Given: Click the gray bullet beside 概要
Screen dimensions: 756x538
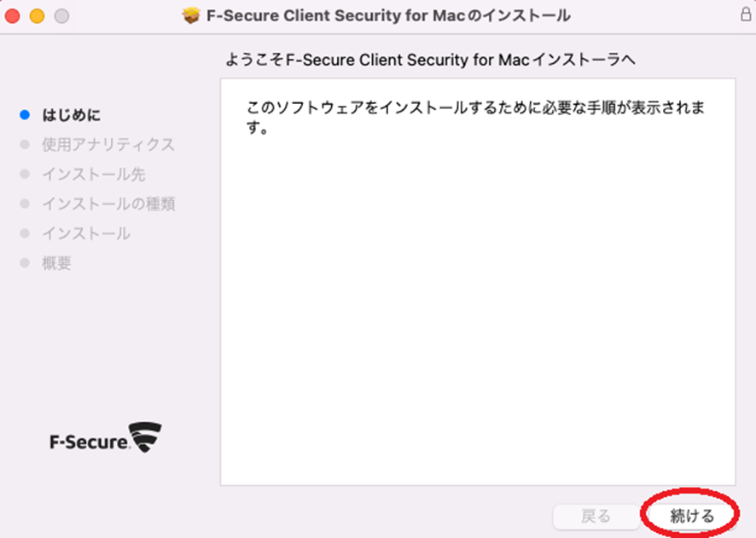Looking at the screenshot, I should [x=25, y=263].
